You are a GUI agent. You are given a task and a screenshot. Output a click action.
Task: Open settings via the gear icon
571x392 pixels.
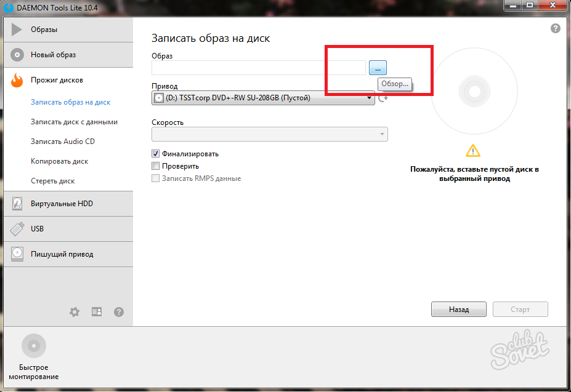tap(75, 312)
